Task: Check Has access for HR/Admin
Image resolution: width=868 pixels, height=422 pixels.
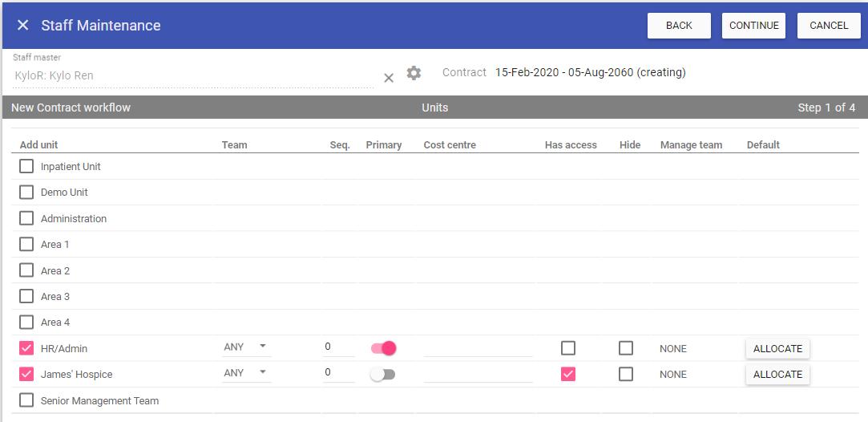Action: tap(568, 348)
